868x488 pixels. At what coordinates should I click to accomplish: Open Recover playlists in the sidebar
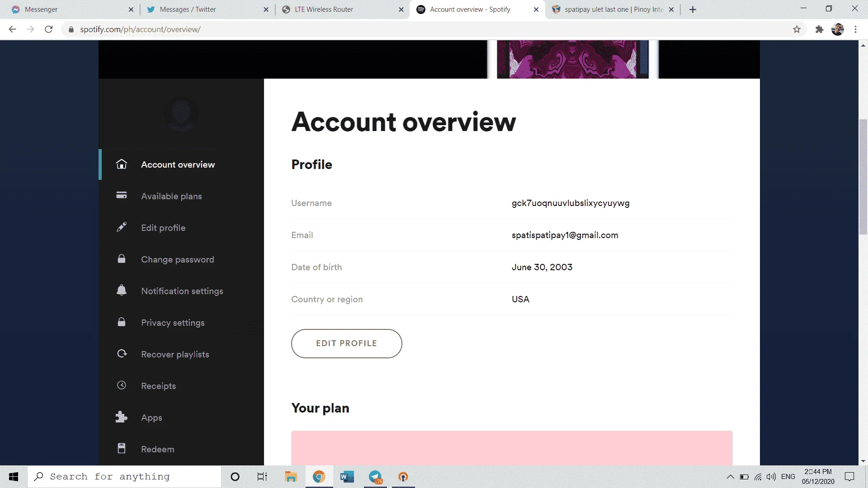pos(175,354)
